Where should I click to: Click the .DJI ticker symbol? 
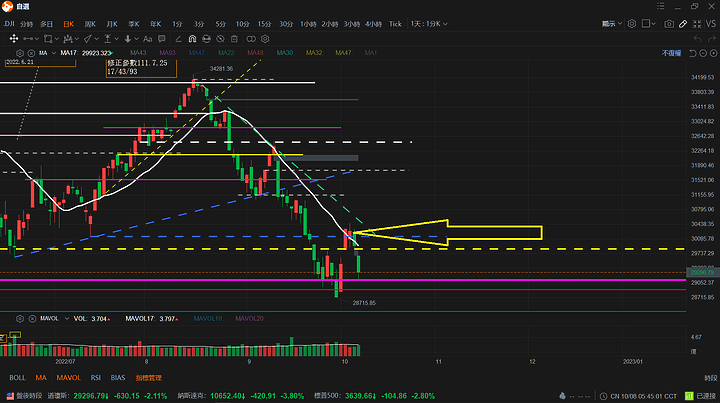9,24
